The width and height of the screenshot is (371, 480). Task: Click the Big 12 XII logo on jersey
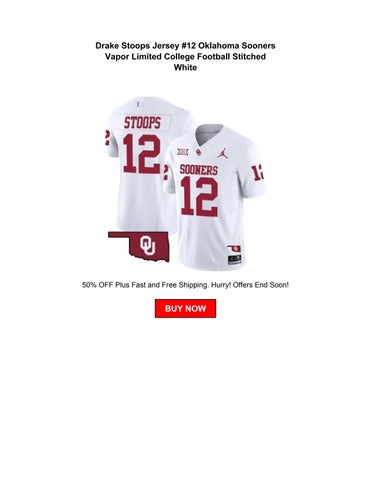coord(182,152)
